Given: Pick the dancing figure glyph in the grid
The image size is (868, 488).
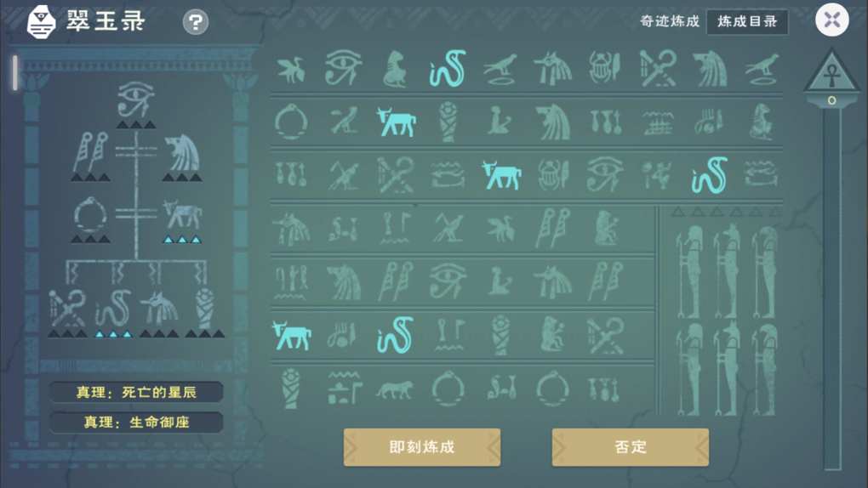Looking at the screenshot, I should 657,175.
